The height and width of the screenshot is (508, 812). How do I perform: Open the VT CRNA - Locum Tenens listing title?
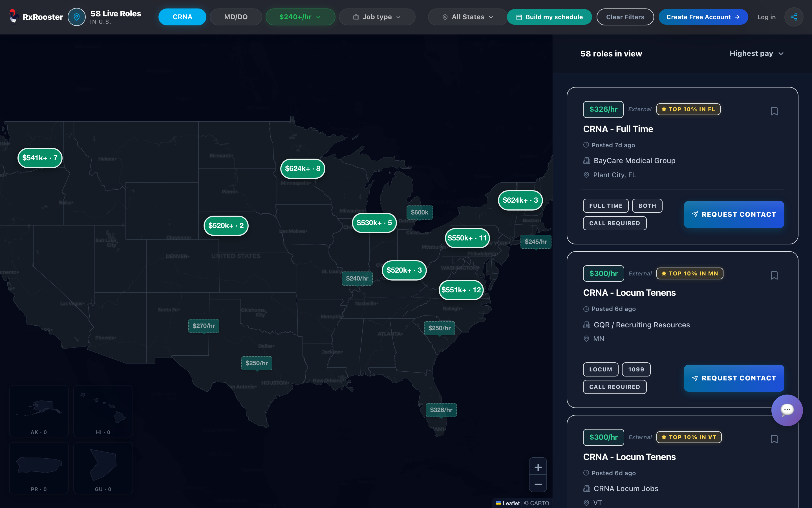tap(630, 457)
